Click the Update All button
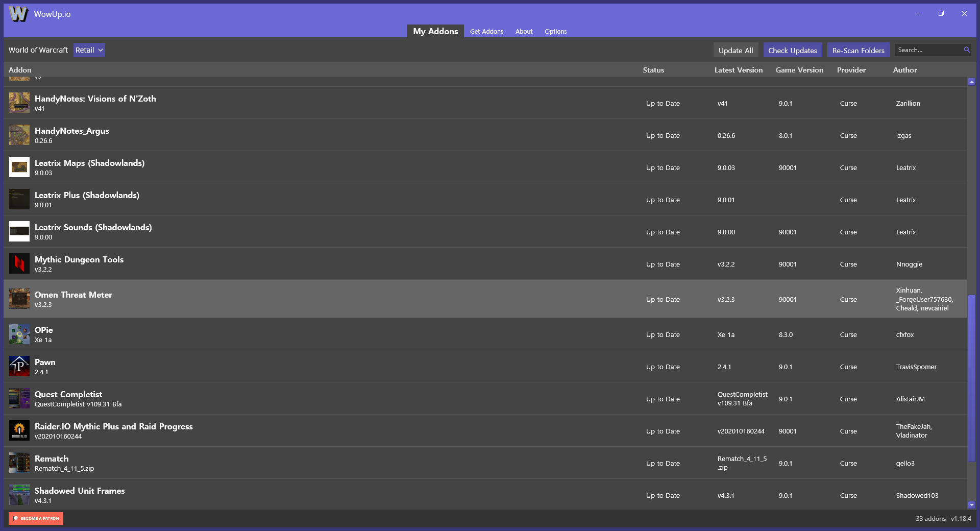The width and height of the screenshot is (980, 531). (736, 50)
